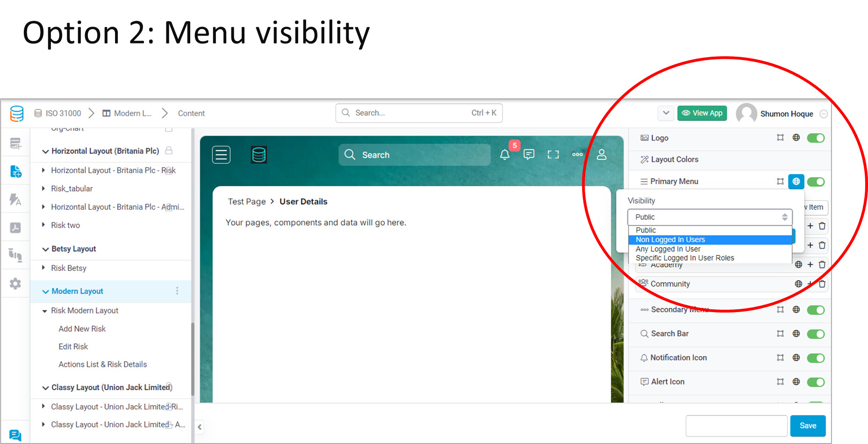The width and height of the screenshot is (868, 444).
Task: Click empty input field beside Save
Action: [x=736, y=426]
